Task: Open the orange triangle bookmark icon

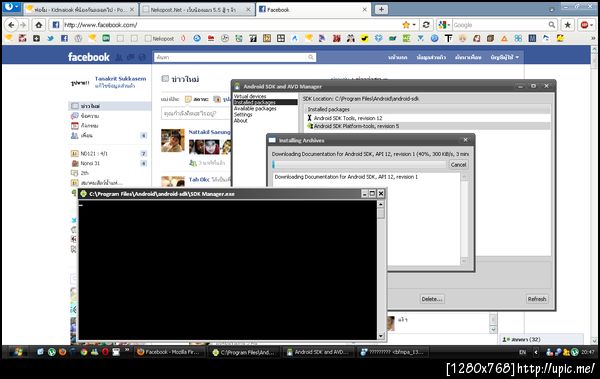Action: 504,38
